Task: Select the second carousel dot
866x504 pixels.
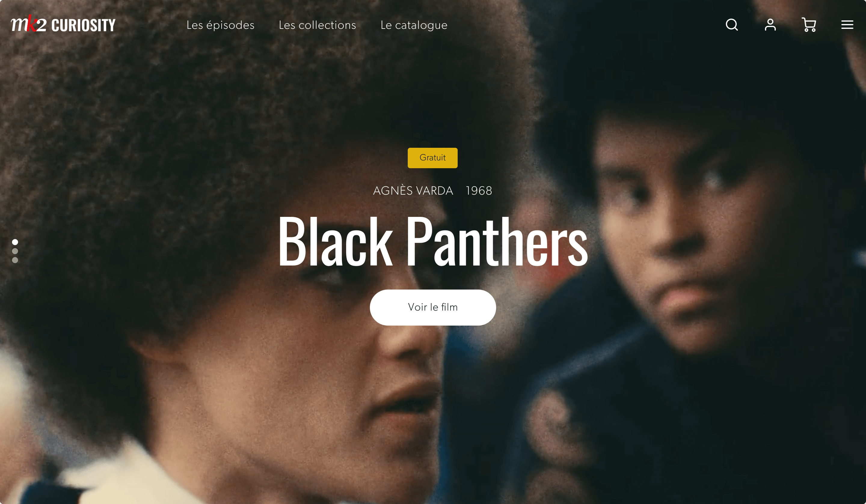Action: (x=15, y=251)
